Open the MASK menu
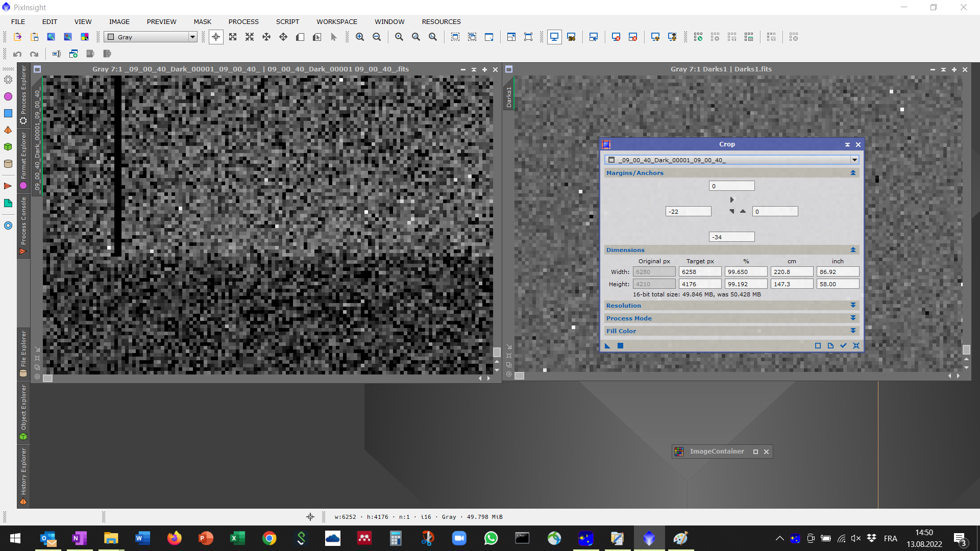Viewport: 980px width, 551px height. click(202, 21)
